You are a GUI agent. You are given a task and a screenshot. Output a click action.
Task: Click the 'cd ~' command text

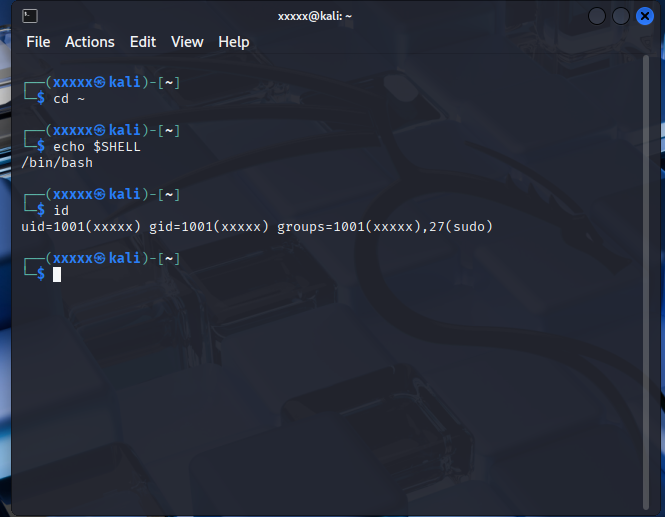69,98
